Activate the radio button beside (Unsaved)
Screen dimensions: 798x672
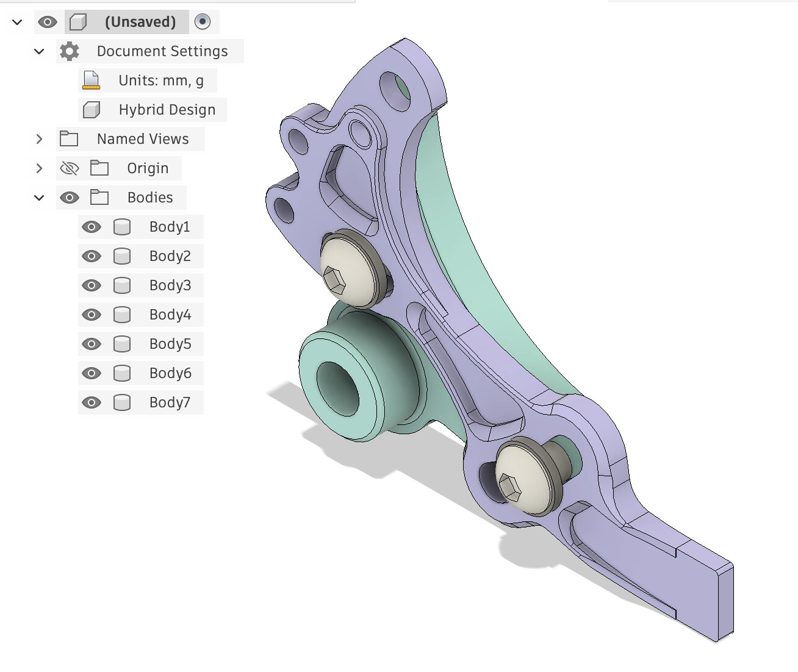(x=203, y=22)
